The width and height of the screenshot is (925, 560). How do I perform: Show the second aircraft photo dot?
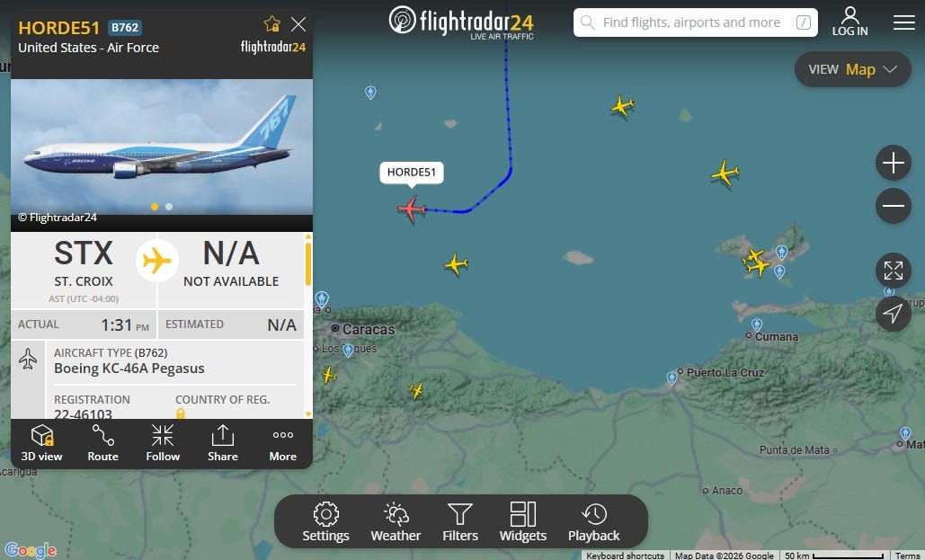tap(169, 207)
